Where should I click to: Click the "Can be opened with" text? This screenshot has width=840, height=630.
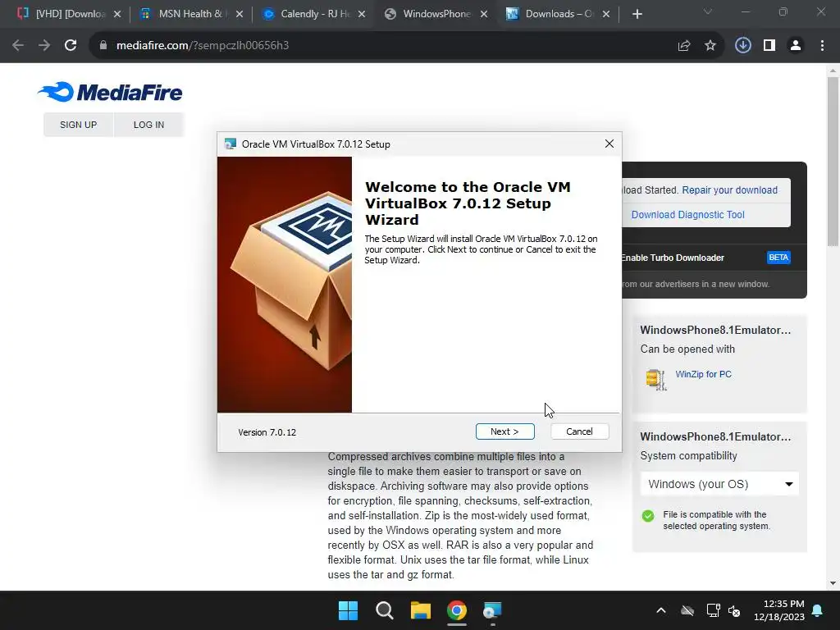[687, 349]
